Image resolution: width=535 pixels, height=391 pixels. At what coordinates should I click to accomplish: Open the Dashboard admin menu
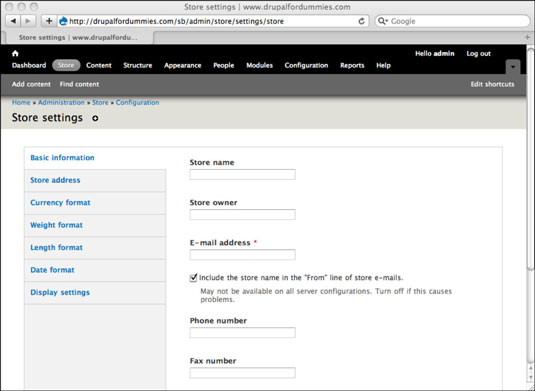[29, 65]
